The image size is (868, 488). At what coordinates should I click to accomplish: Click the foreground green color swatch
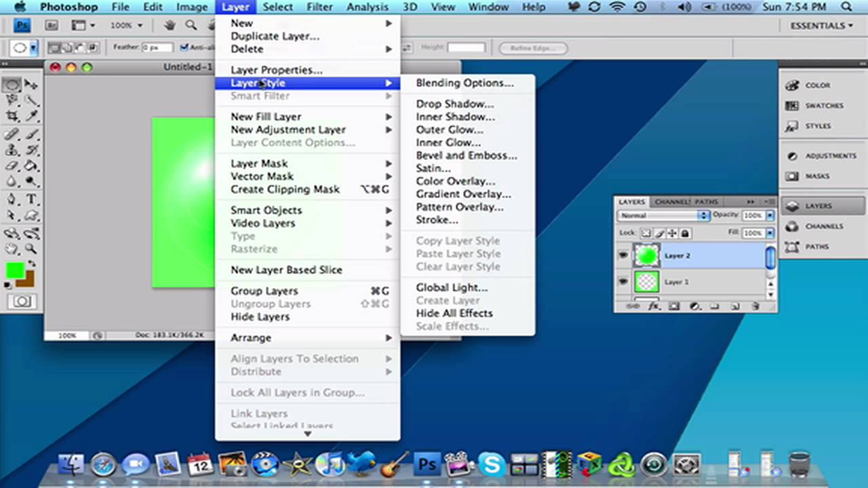tap(14, 270)
